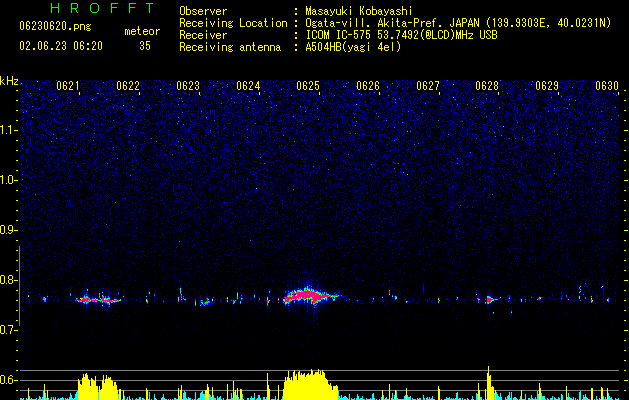Click the 0630 time axis label

(607, 86)
